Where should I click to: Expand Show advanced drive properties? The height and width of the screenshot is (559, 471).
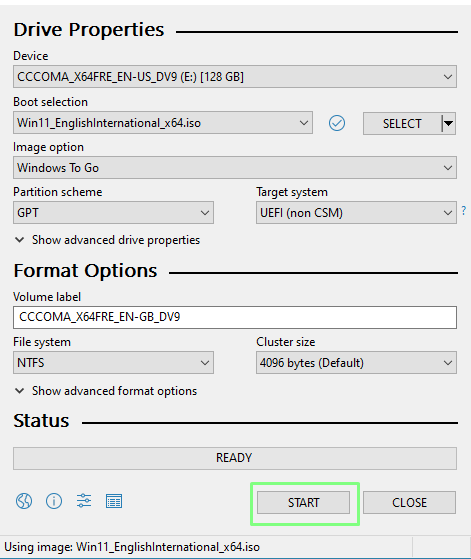107,240
